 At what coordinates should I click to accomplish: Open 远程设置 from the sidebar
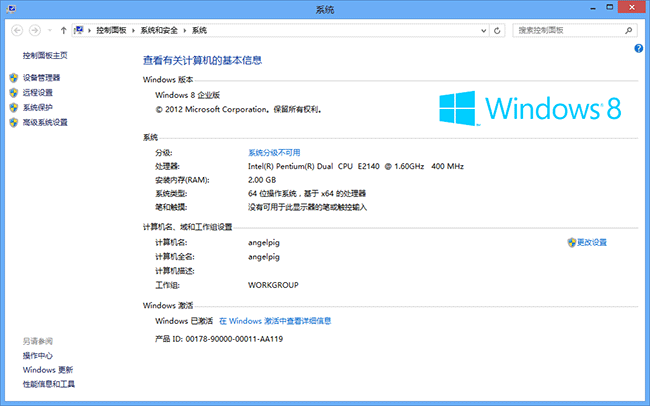coord(38,92)
